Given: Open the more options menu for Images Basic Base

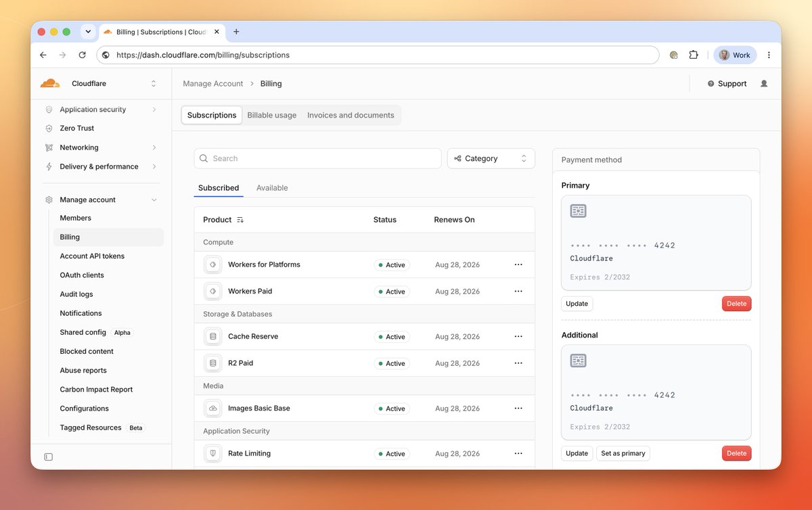Looking at the screenshot, I should 518,409.
